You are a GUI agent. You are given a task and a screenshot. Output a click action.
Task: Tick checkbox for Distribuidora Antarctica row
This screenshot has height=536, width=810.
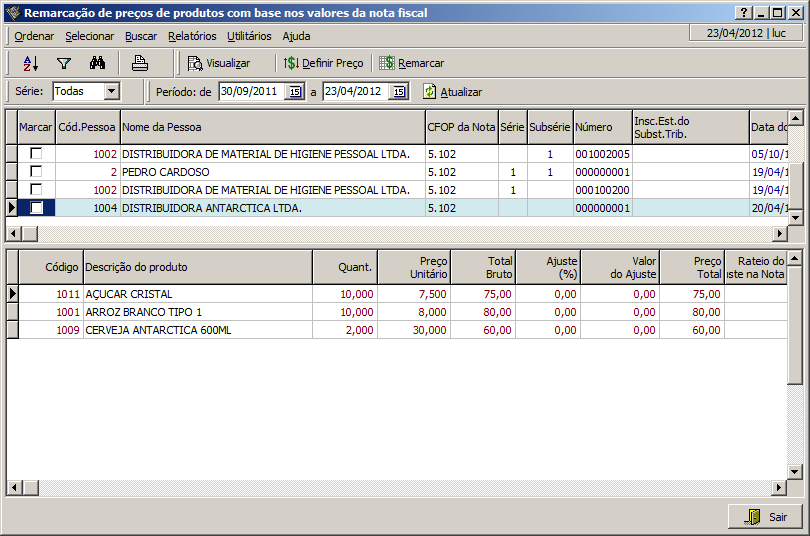pos(36,208)
